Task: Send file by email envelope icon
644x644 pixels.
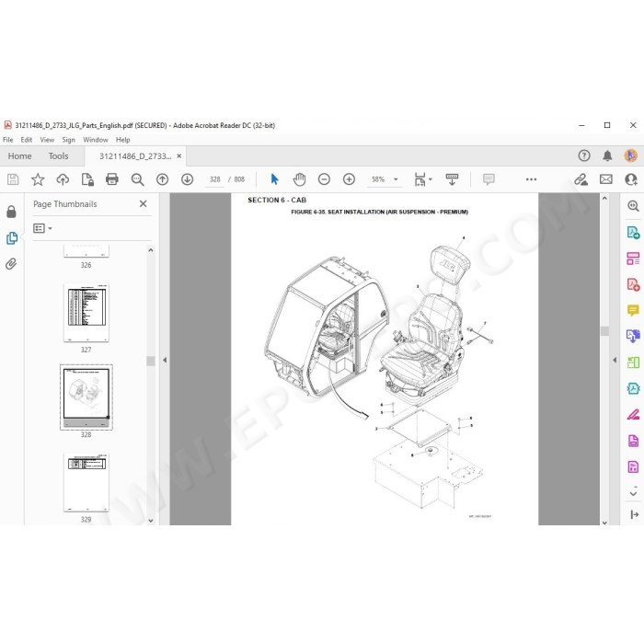Action: pos(605,179)
